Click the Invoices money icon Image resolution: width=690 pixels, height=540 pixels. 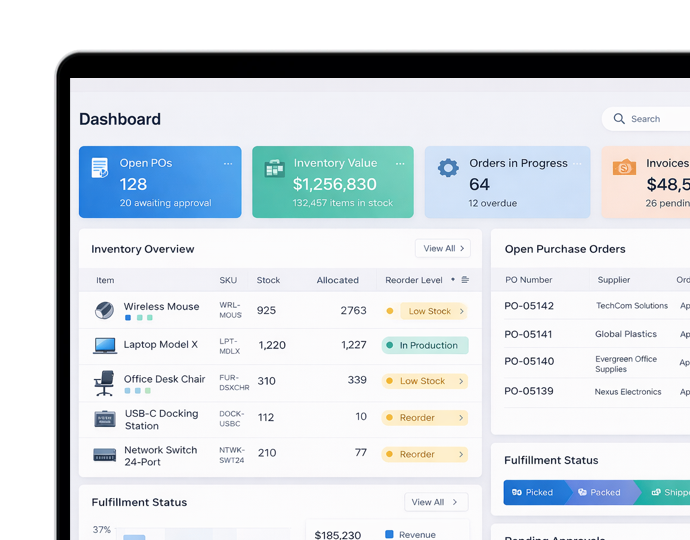(x=624, y=168)
